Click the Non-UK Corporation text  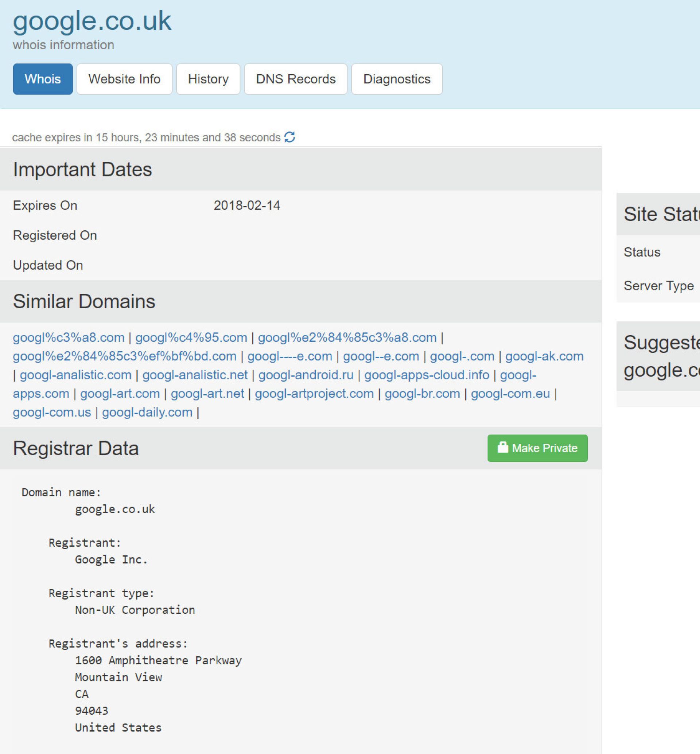pyautogui.click(x=135, y=610)
